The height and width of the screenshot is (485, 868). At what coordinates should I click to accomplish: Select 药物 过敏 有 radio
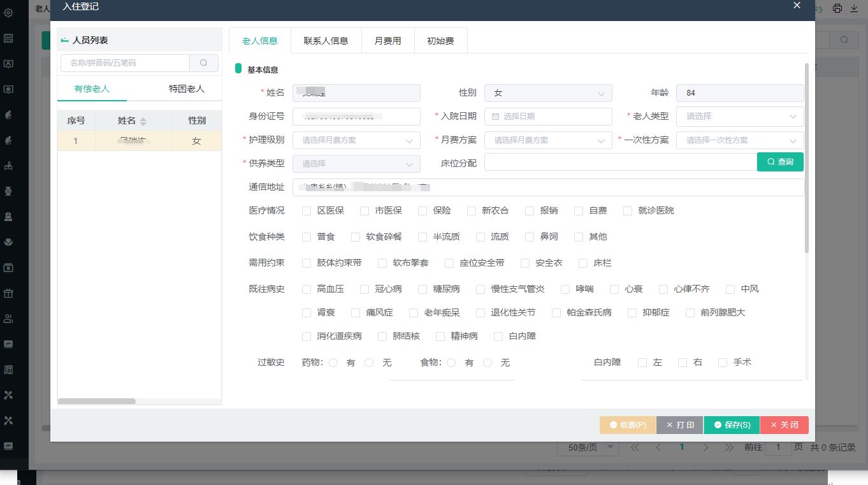click(333, 362)
